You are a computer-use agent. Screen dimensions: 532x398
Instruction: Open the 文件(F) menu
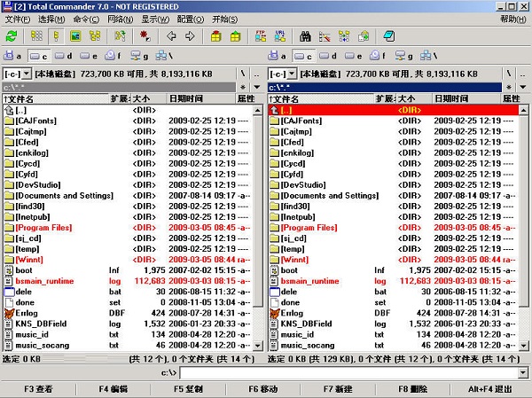tap(18, 19)
